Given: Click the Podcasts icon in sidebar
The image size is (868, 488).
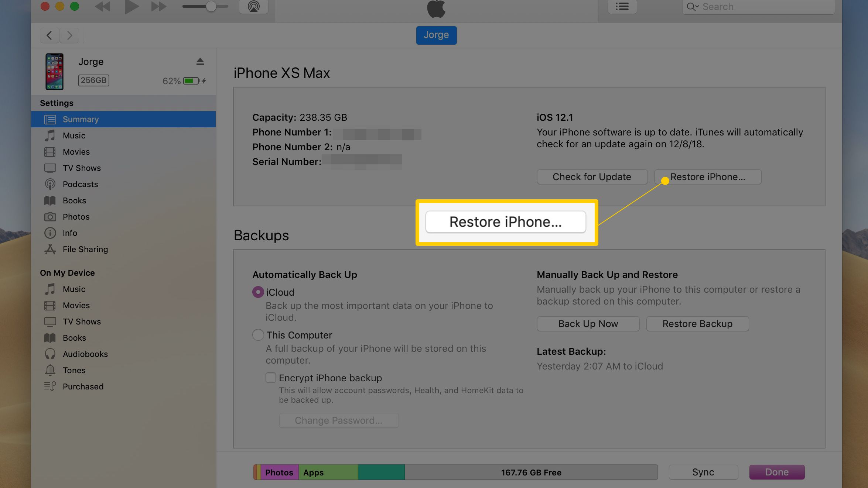Looking at the screenshot, I should pos(51,184).
